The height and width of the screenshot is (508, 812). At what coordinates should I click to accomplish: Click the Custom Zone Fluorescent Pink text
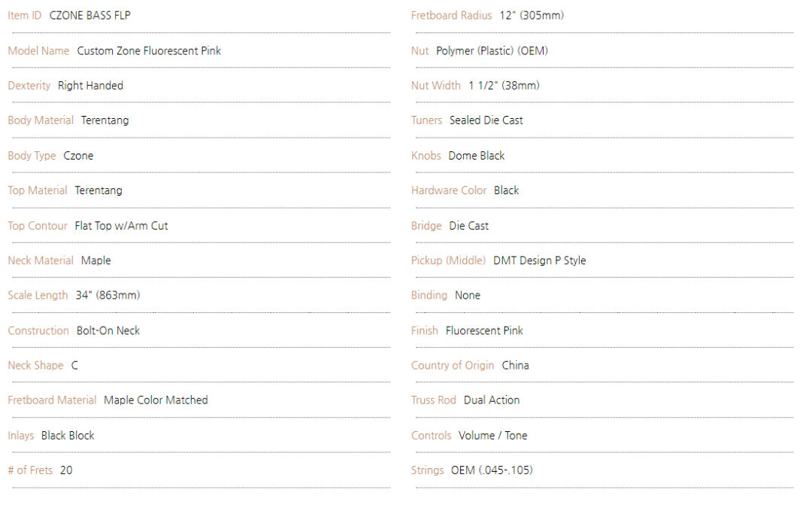(x=149, y=51)
